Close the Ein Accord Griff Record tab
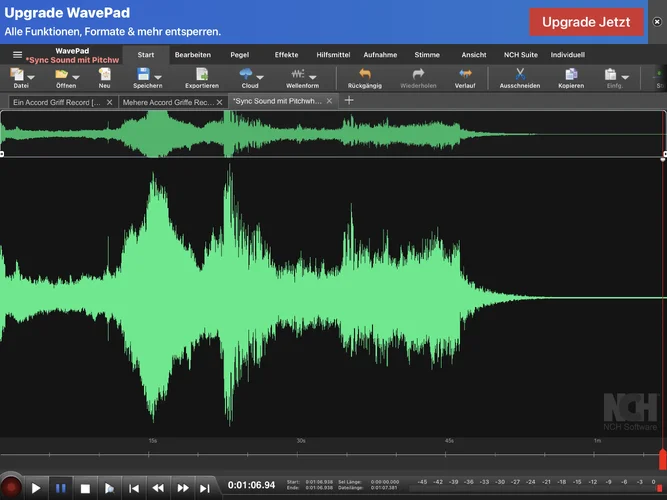667x500 pixels. point(109,102)
